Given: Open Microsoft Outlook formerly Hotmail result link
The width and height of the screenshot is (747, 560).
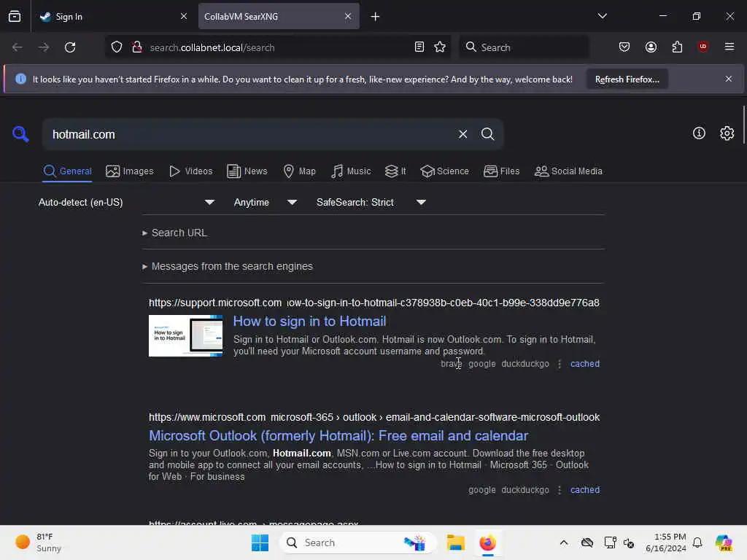Looking at the screenshot, I should tap(338, 436).
